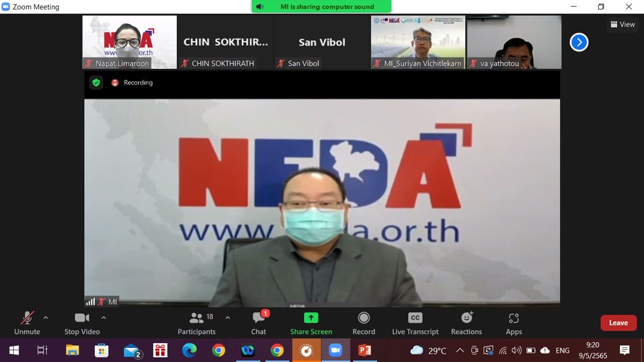The height and width of the screenshot is (362, 644).
Task: Open the volume control in system tray
Action: 516,350
